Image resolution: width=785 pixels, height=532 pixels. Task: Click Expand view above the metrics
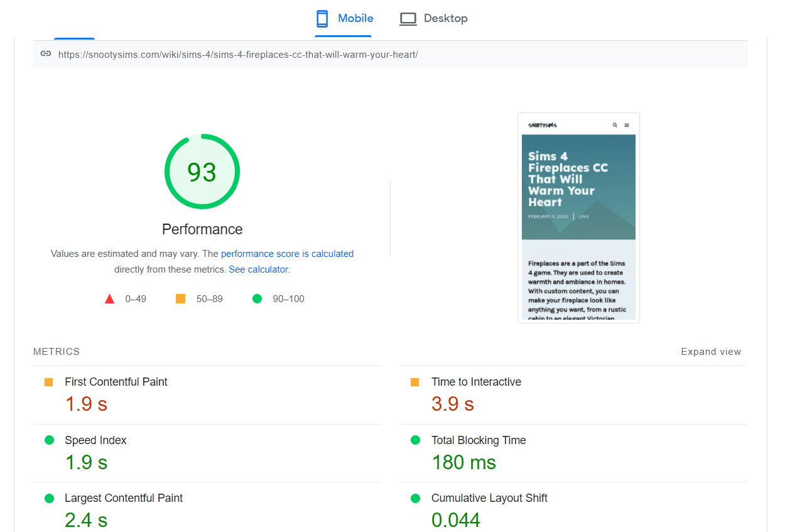click(x=711, y=351)
